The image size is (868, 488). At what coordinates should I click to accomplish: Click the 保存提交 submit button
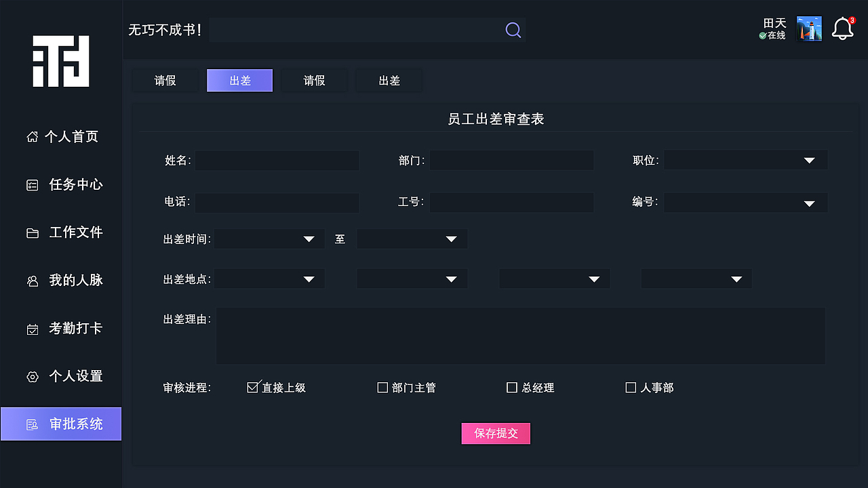click(496, 433)
